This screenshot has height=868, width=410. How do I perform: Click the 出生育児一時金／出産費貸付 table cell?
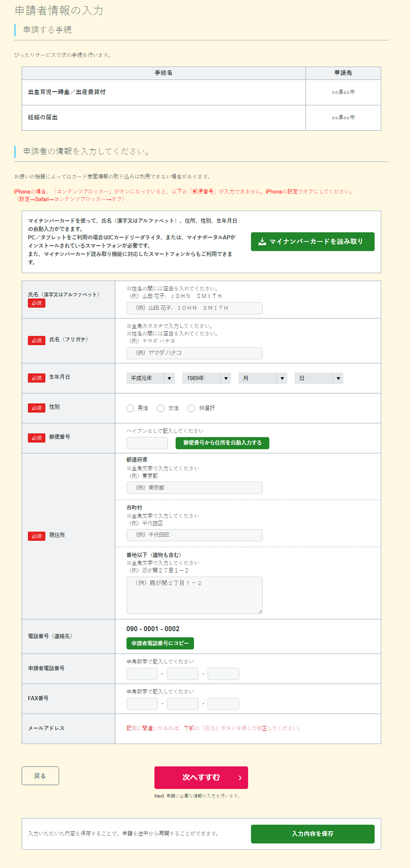(164, 92)
